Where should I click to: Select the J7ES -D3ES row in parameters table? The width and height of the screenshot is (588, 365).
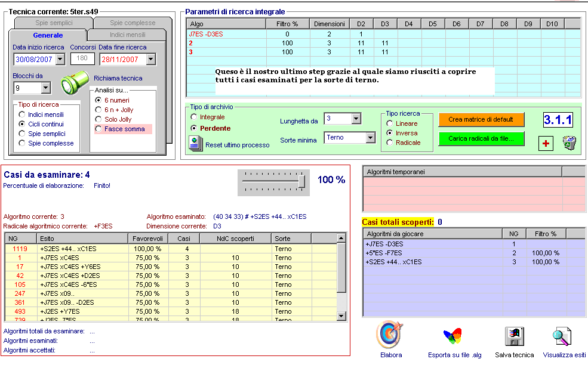pyautogui.click(x=383, y=34)
